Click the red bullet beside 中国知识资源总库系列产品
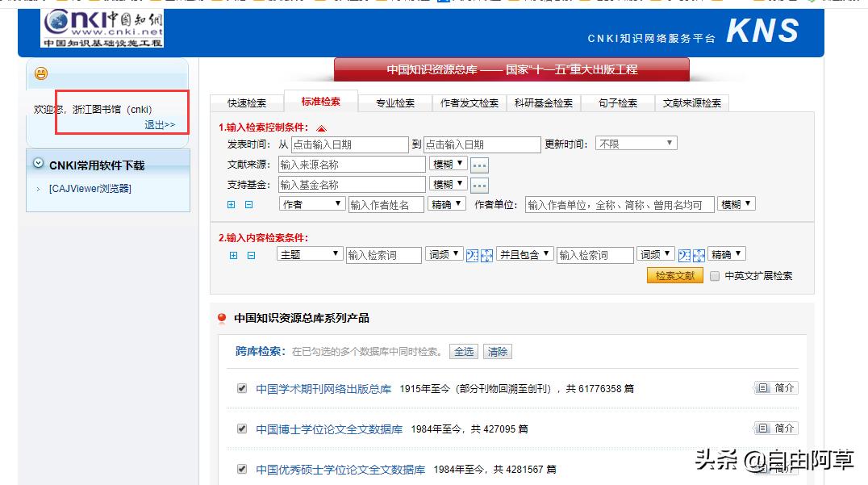 [x=222, y=318]
